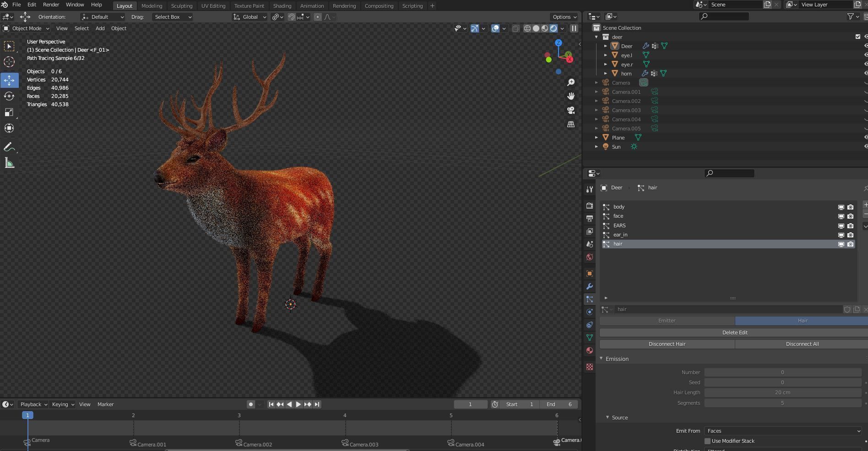Toggle viewport gizmos button

click(475, 28)
